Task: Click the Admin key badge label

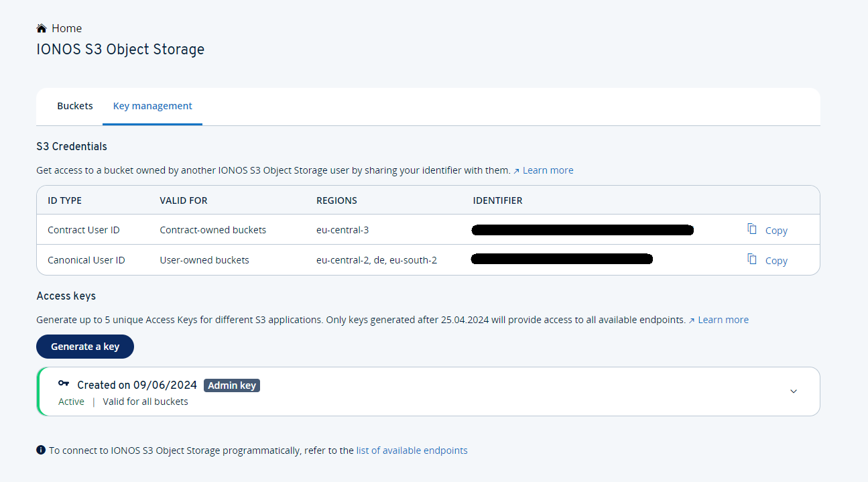Action: click(x=231, y=385)
